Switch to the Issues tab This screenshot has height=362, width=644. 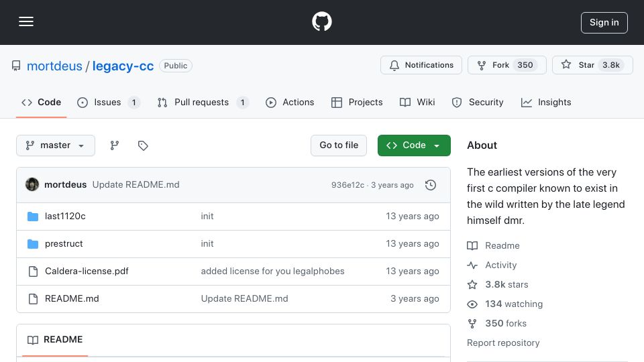click(x=109, y=102)
